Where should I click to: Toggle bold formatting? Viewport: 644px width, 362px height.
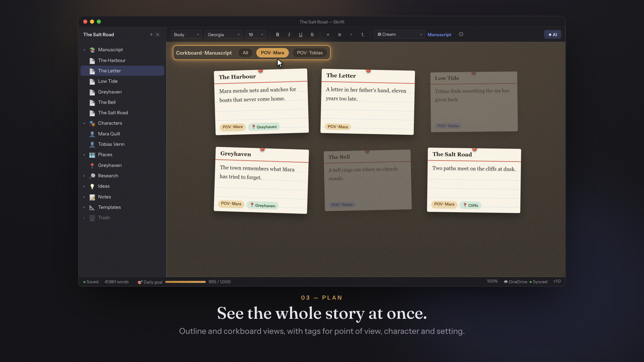point(277,35)
